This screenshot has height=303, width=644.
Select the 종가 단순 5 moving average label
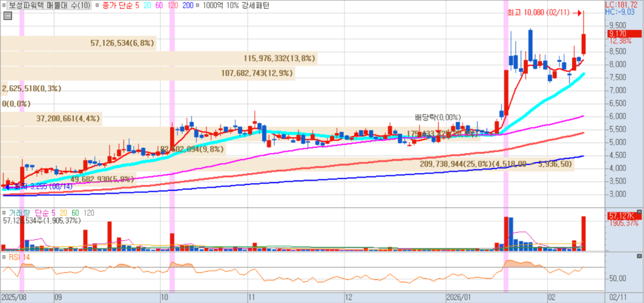(x=122, y=6)
